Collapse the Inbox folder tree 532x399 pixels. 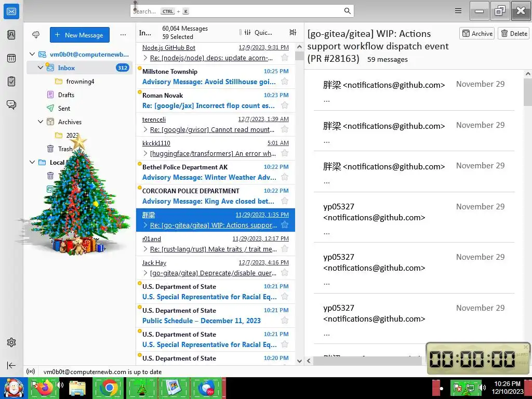tap(41, 68)
